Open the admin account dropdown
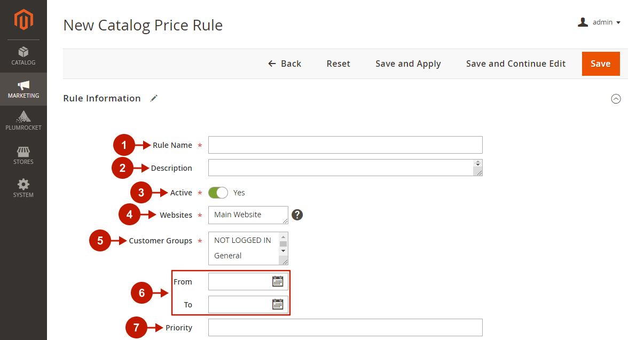The image size is (644, 340). [x=600, y=22]
